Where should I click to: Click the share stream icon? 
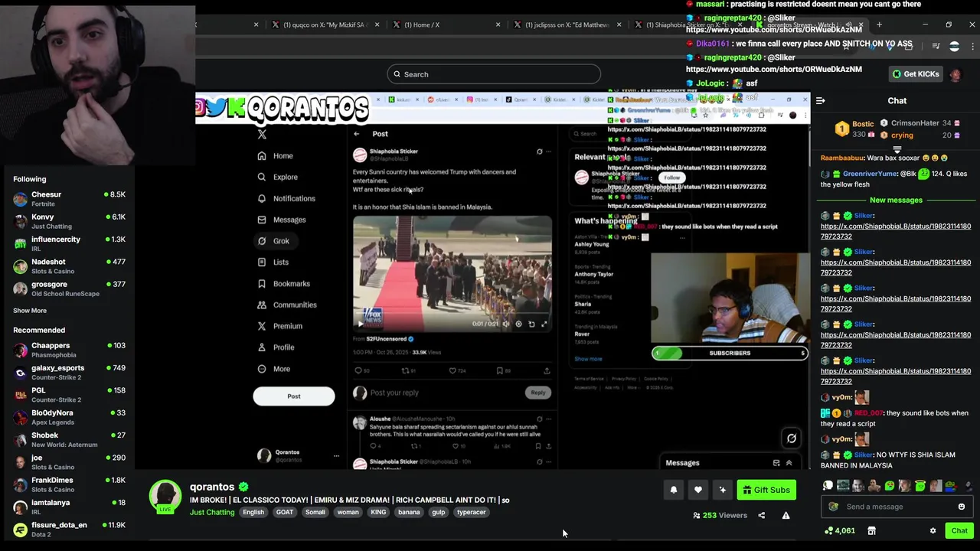coord(761,515)
